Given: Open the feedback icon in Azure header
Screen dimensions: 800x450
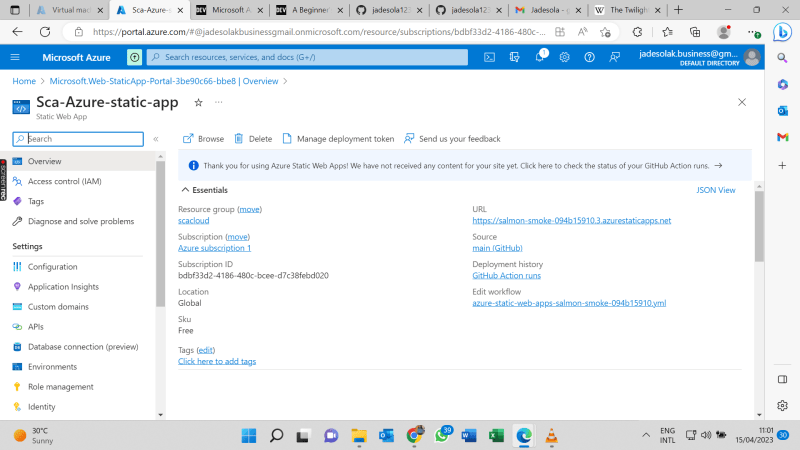Looking at the screenshot, I should click(x=614, y=57).
